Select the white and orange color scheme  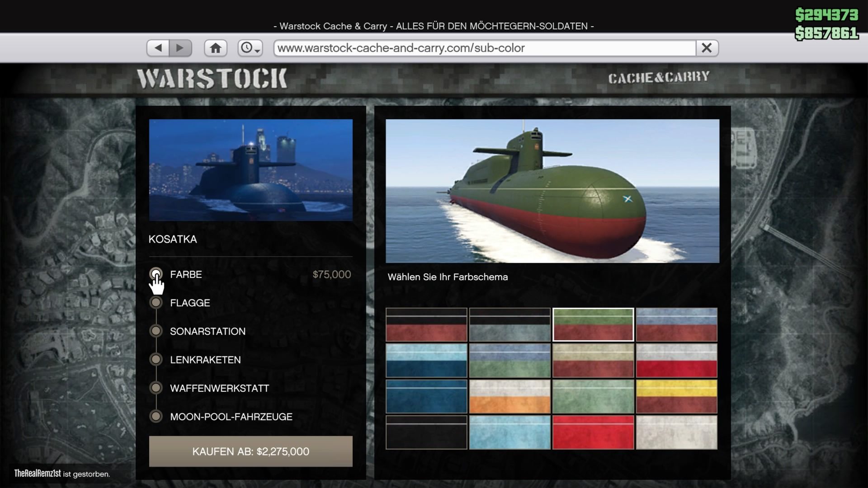pyautogui.click(x=509, y=396)
